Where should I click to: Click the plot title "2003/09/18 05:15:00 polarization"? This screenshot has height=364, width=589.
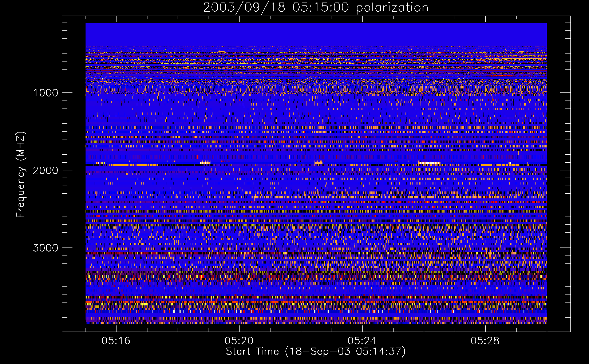316,7
